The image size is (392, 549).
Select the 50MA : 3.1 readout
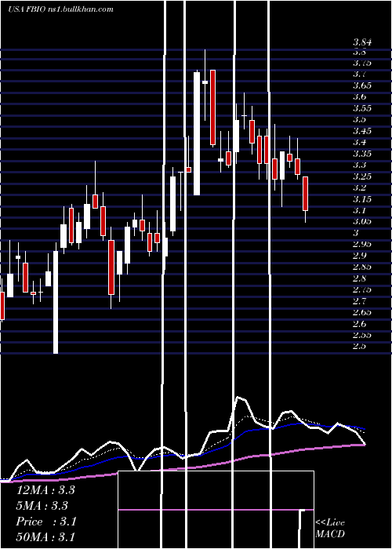coord(45,536)
